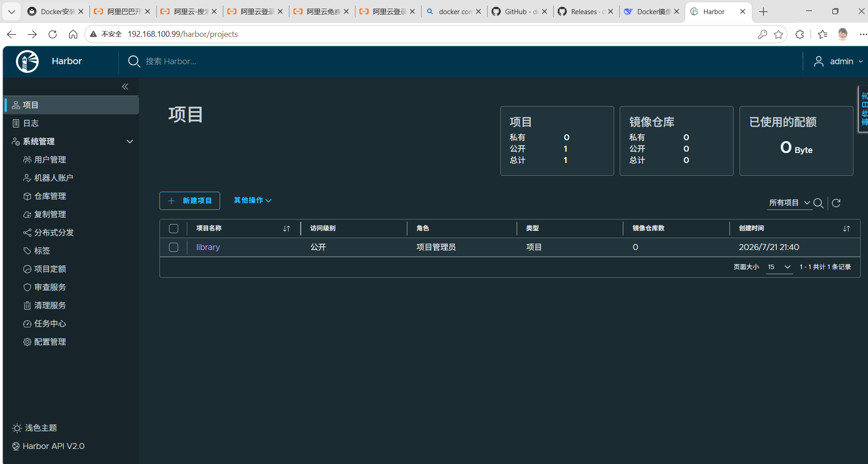Open the new browser tab plus button
Screen dimensions: 868x464
tap(764, 12)
